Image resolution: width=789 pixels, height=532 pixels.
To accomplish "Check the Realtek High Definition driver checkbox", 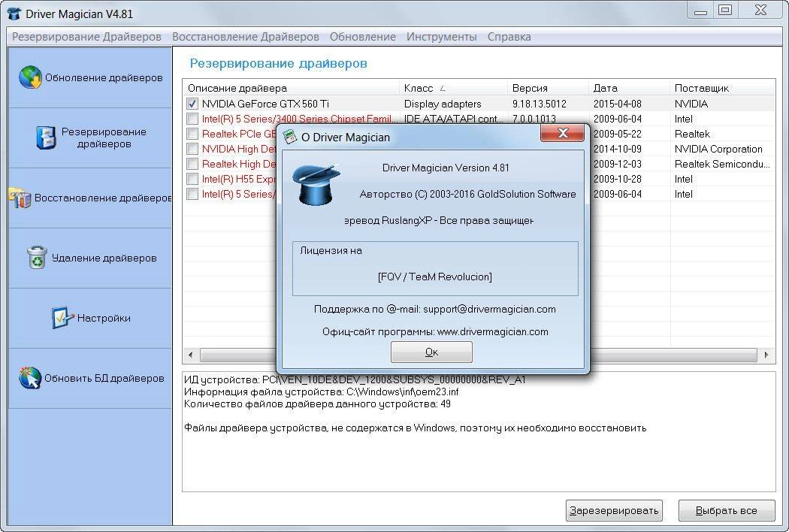I will 192,164.
